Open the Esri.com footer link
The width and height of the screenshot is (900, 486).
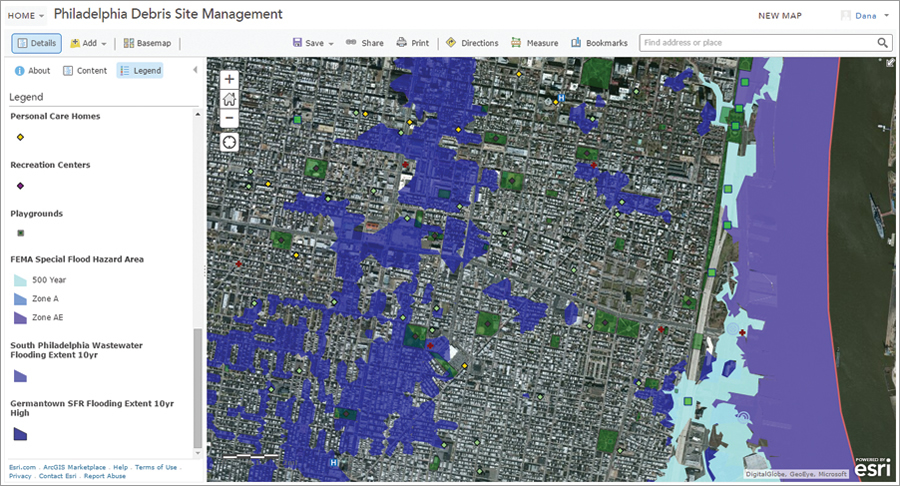point(22,467)
